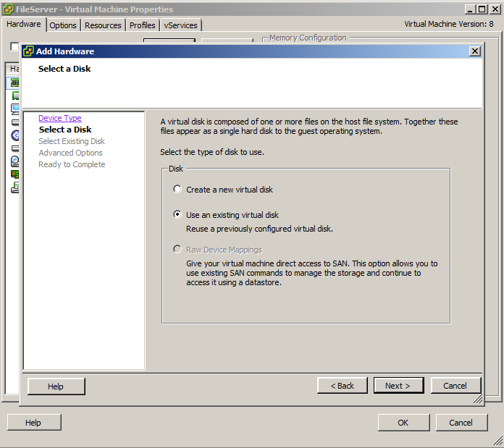The image size is (504, 448).
Task: Switch to the Options tab
Action: click(63, 25)
